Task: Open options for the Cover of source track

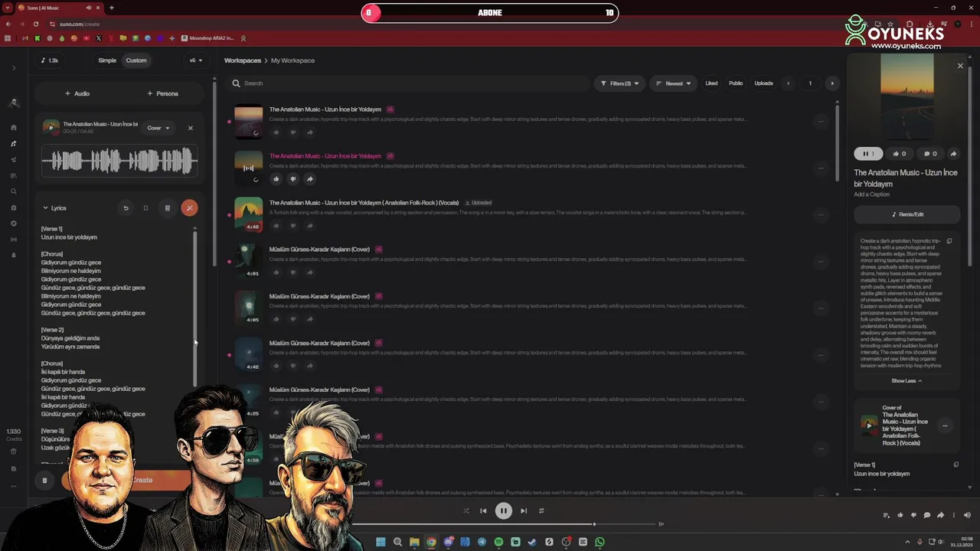Action: pos(945,425)
